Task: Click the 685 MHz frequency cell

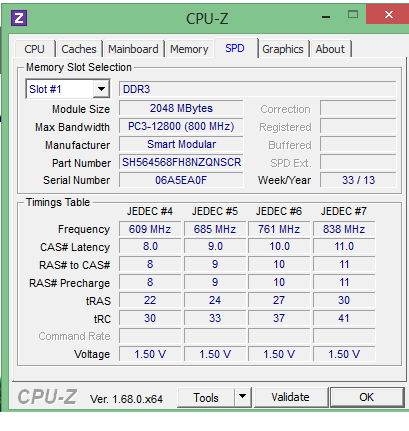Action: coord(215,229)
